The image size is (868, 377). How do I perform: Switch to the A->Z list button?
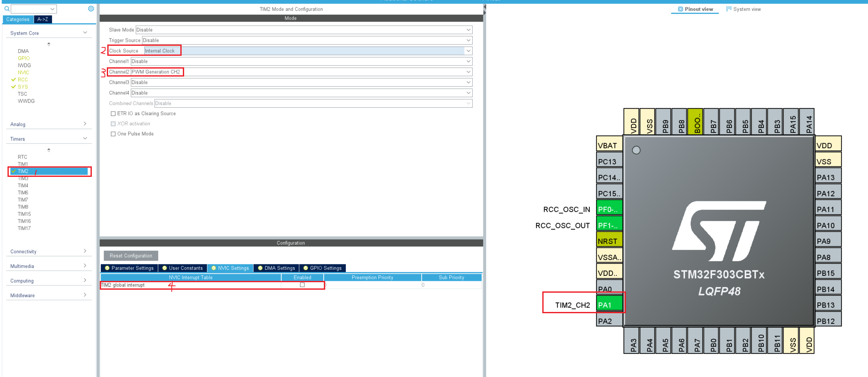coord(43,19)
